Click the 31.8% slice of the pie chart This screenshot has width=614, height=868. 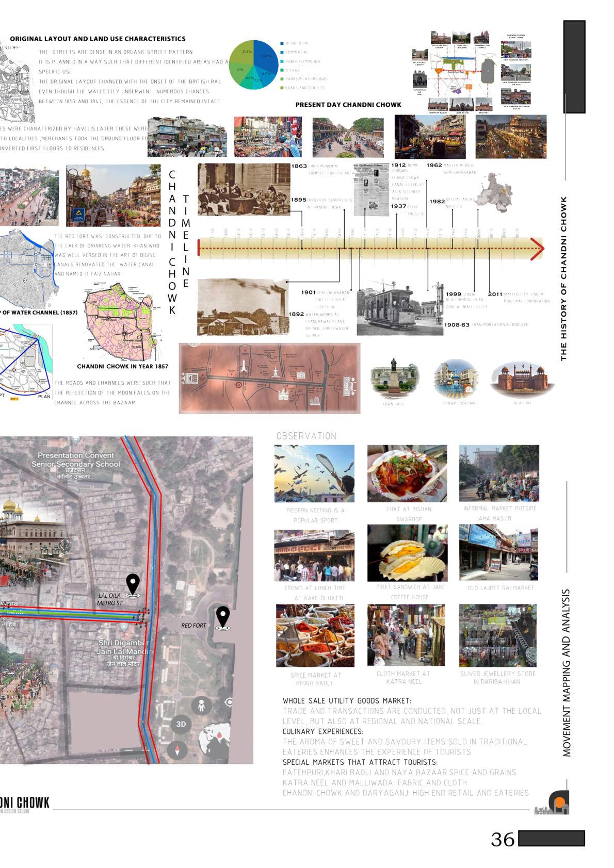coord(265,56)
